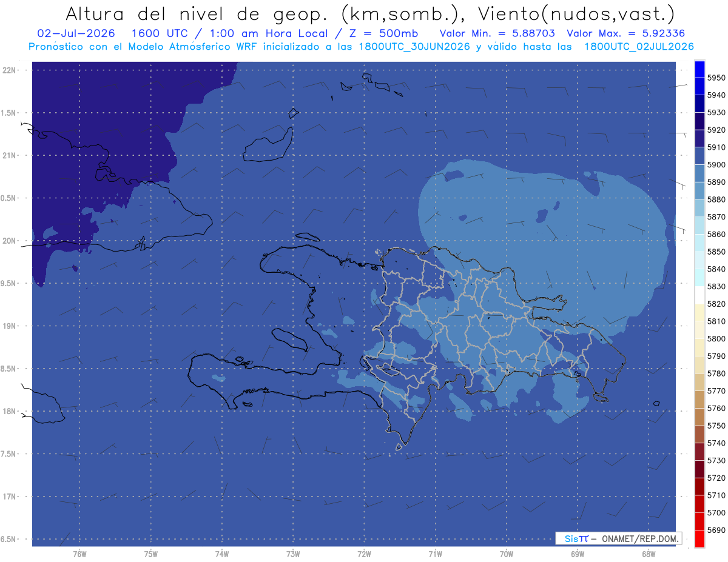Click the 'ONAMET/REP.DOM.' credit label
The image size is (728, 562).
point(639,538)
